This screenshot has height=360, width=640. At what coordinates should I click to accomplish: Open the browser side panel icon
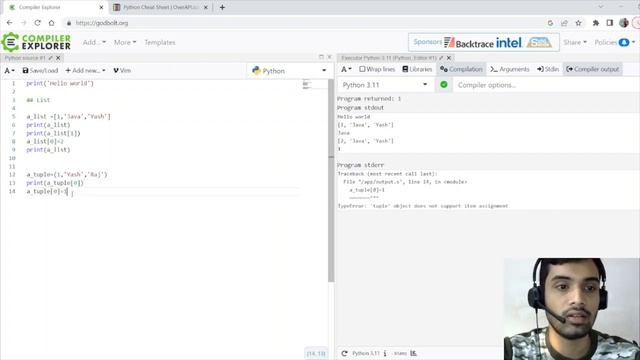[610, 23]
